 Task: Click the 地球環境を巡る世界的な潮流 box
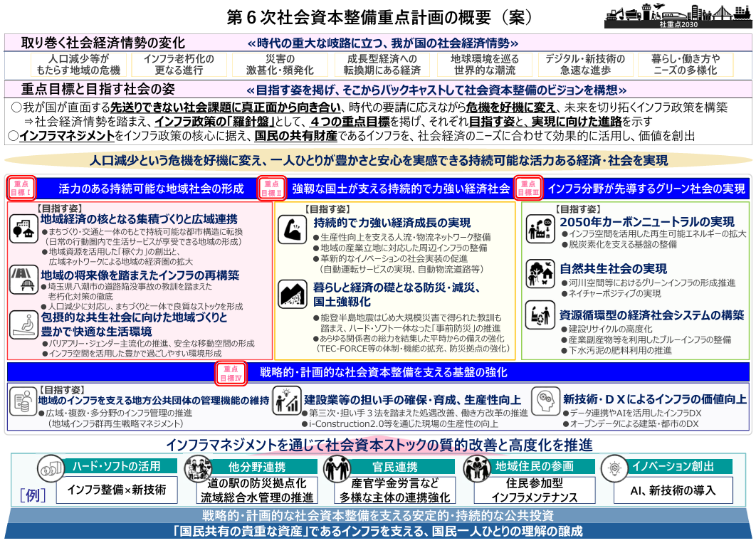click(485, 65)
